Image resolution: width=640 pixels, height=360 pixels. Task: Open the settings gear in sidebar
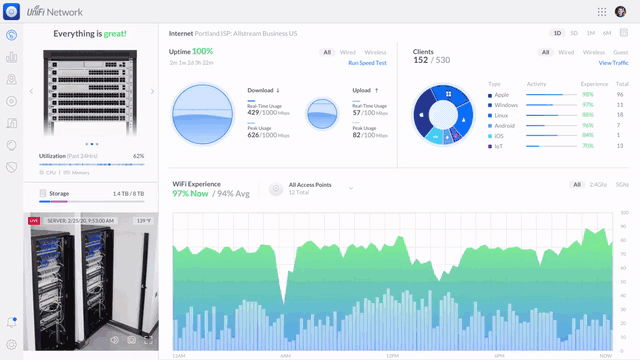coord(11,344)
